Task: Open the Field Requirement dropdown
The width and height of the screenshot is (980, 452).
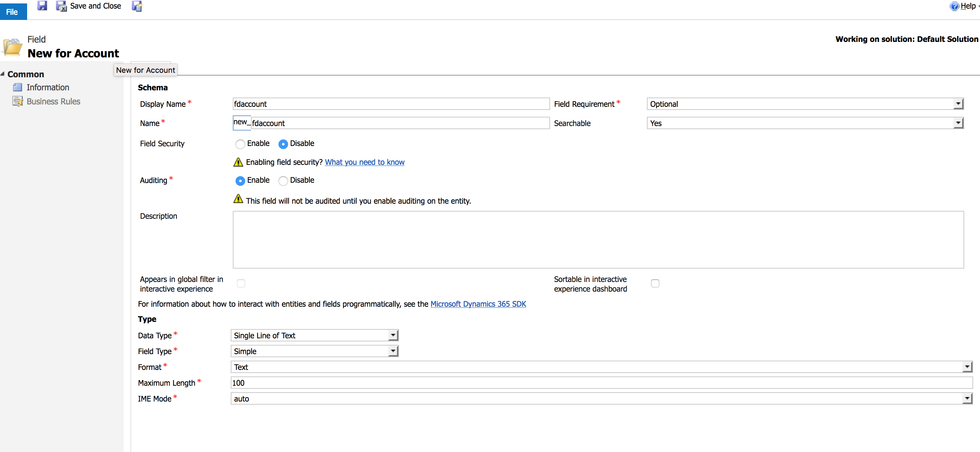Action: pos(958,104)
